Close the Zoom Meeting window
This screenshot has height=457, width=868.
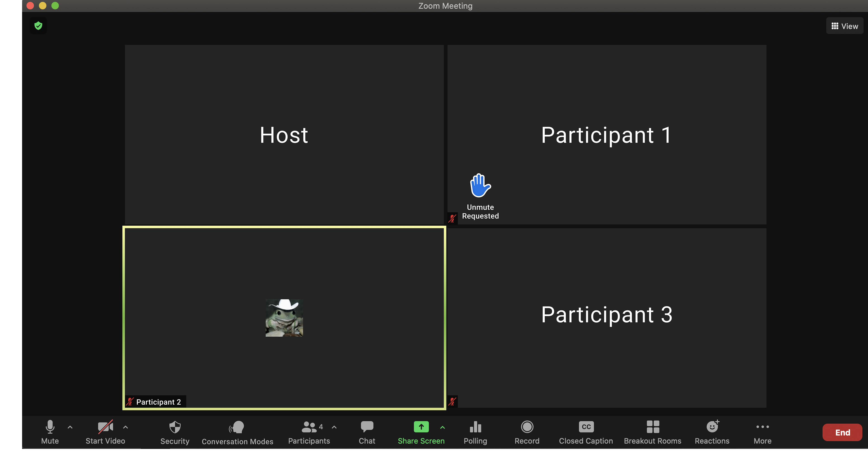point(30,5)
